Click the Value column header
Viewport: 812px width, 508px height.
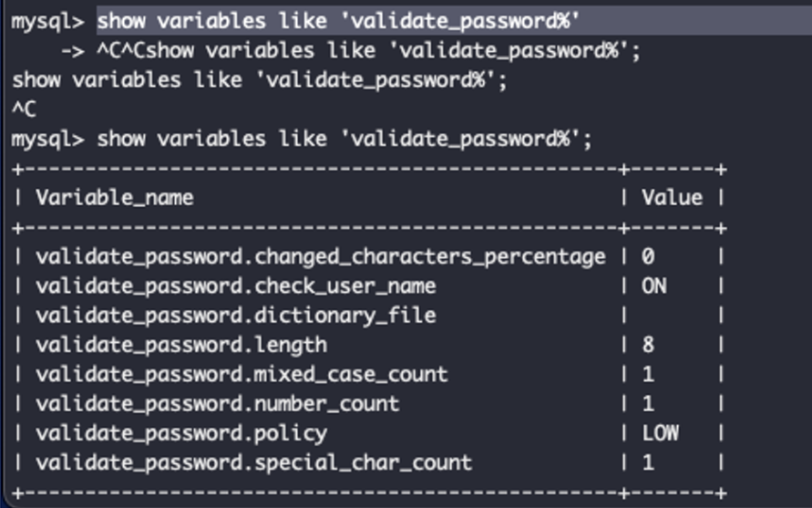pos(672,198)
